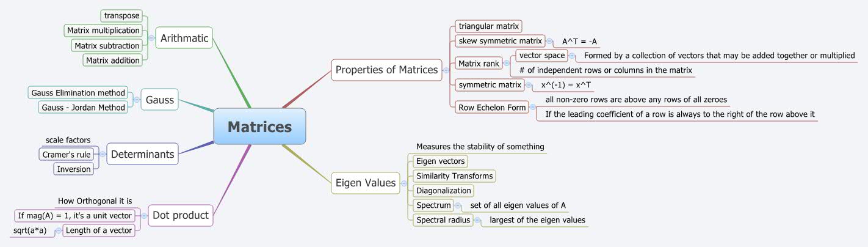
Task: Select the Eigen Values node
Action: point(365,182)
